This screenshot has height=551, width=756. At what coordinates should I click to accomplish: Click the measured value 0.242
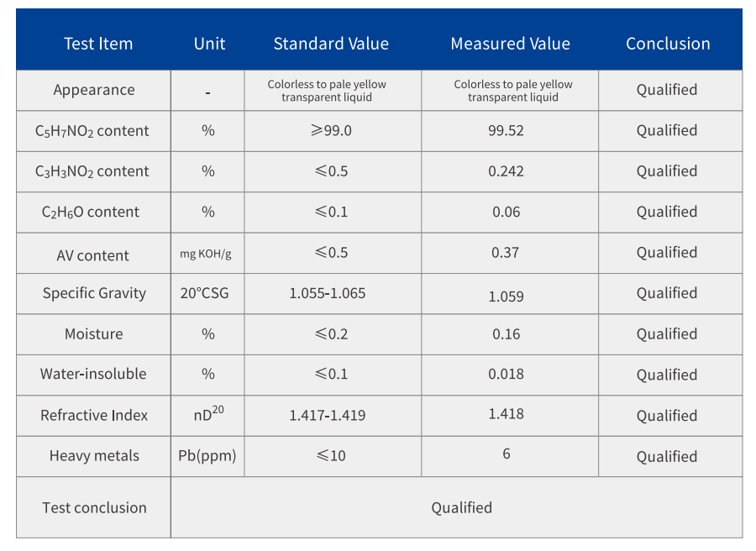point(506,171)
